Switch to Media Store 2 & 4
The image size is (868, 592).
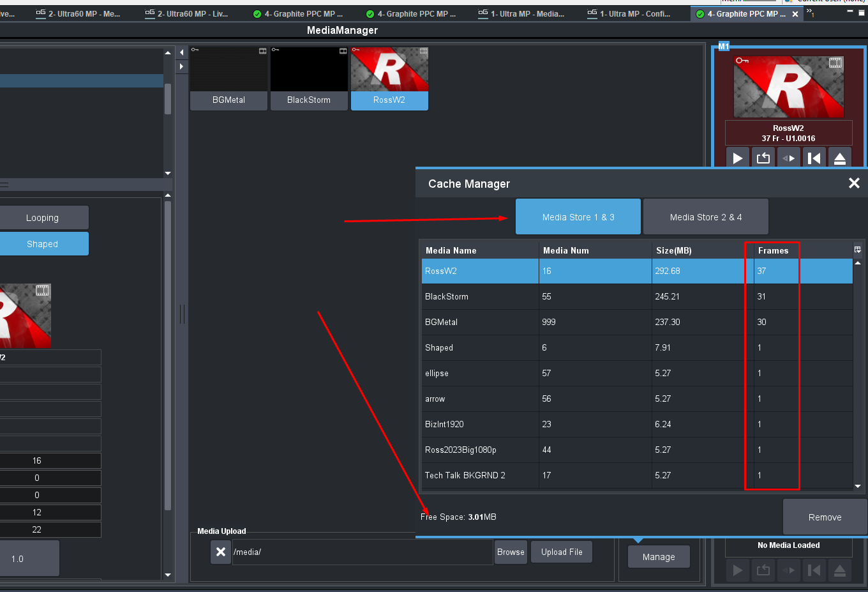tap(706, 217)
